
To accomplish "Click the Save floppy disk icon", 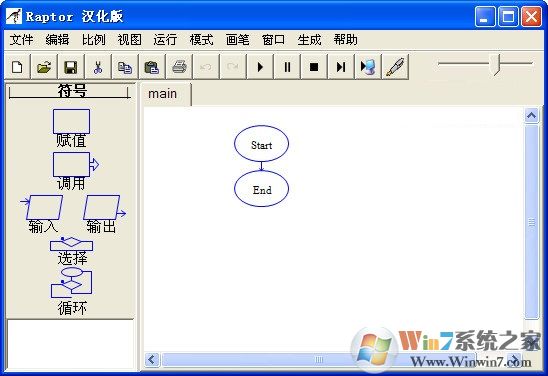I will pos(71,66).
